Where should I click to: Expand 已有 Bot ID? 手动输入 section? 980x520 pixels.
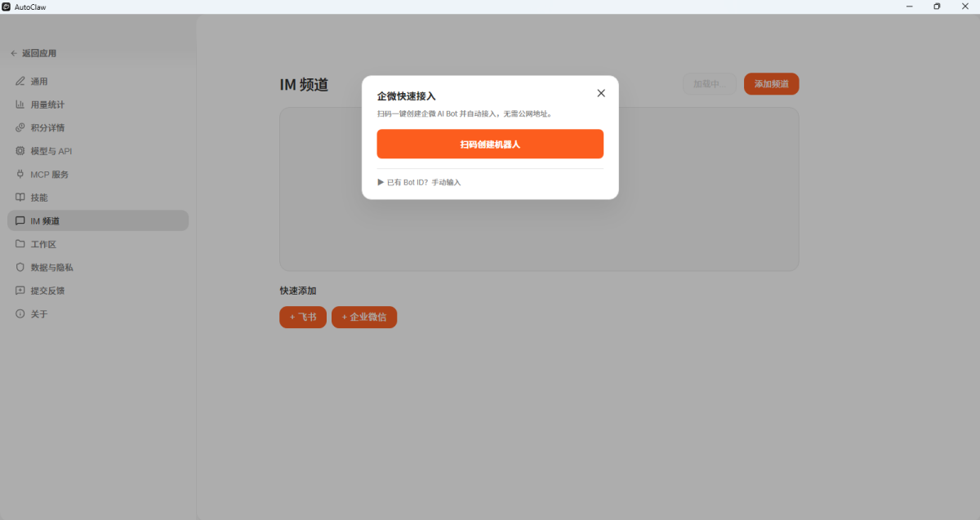pyautogui.click(x=419, y=182)
